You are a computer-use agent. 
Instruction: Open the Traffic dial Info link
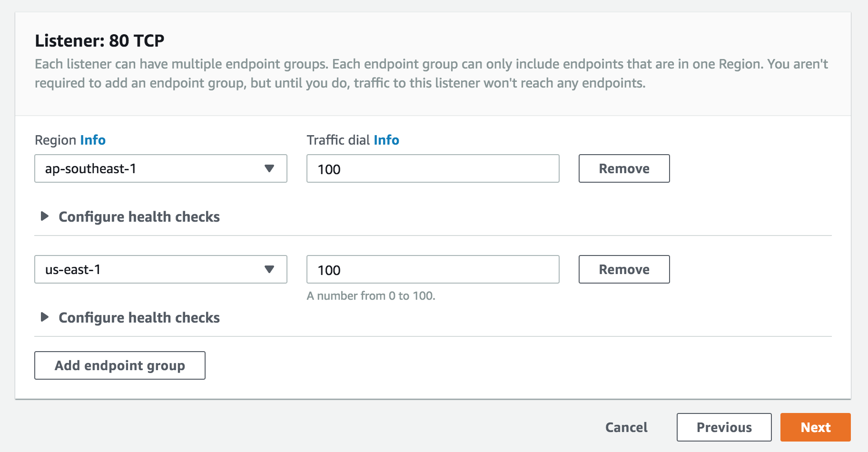(x=386, y=140)
